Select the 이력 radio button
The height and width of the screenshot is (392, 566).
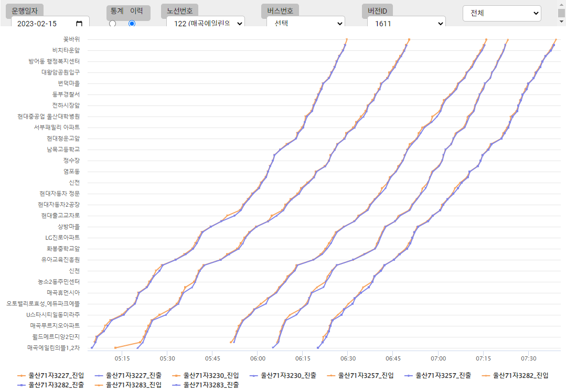[x=132, y=24]
